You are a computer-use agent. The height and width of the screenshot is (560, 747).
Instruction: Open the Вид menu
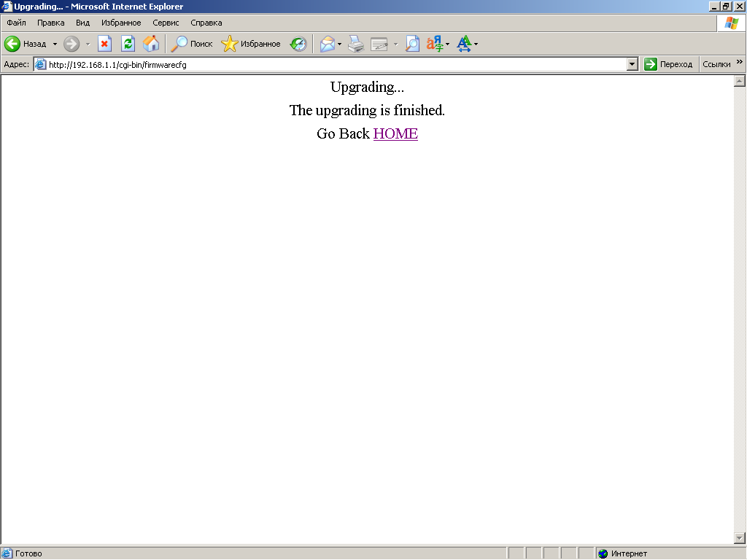pos(82,23)
